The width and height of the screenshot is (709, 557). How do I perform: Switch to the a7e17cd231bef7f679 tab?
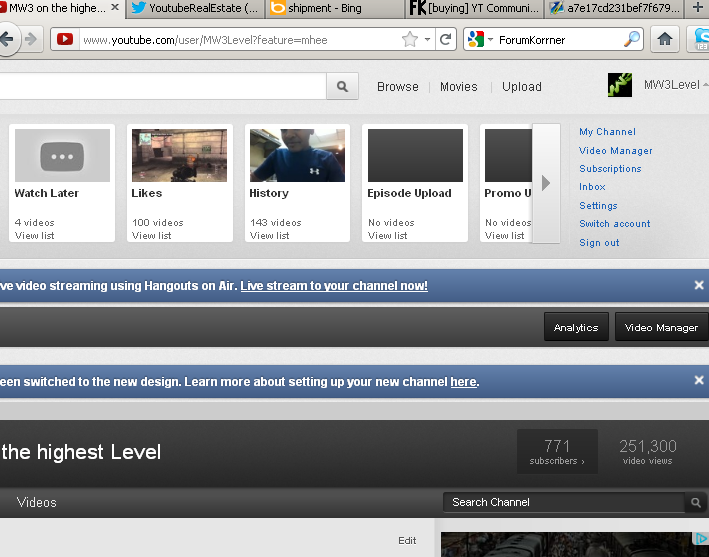(x=614, y=8)
